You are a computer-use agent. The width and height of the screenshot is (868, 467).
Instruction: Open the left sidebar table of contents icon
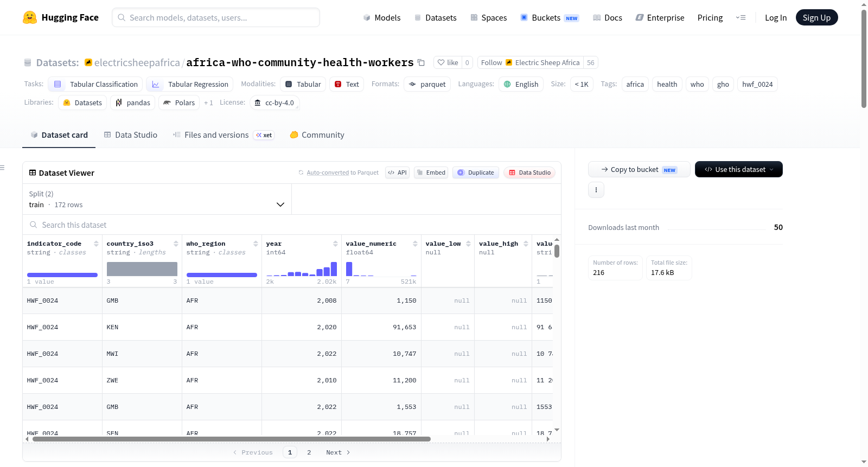(2, 168)
